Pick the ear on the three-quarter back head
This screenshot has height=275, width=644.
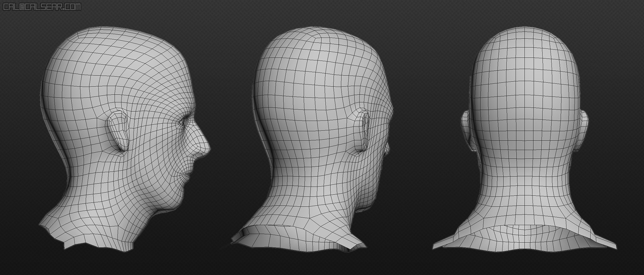(362, 130)
